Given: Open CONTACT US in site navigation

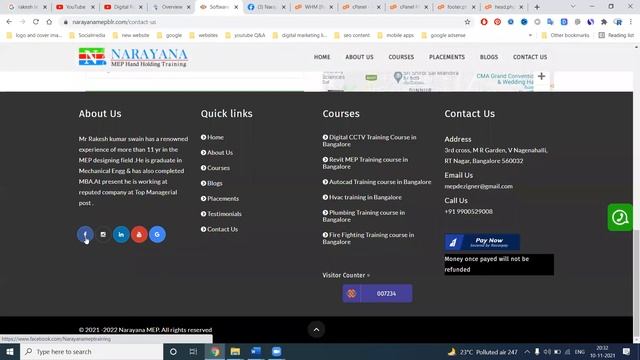Looking at the screenshot, I should (530, 57).
